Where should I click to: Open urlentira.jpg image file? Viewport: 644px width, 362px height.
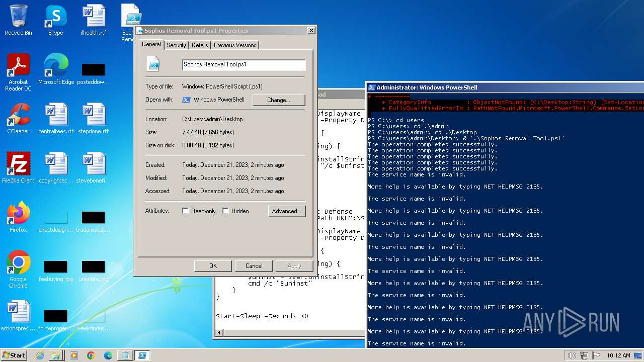pyautogui.click(x=94, y=270)
